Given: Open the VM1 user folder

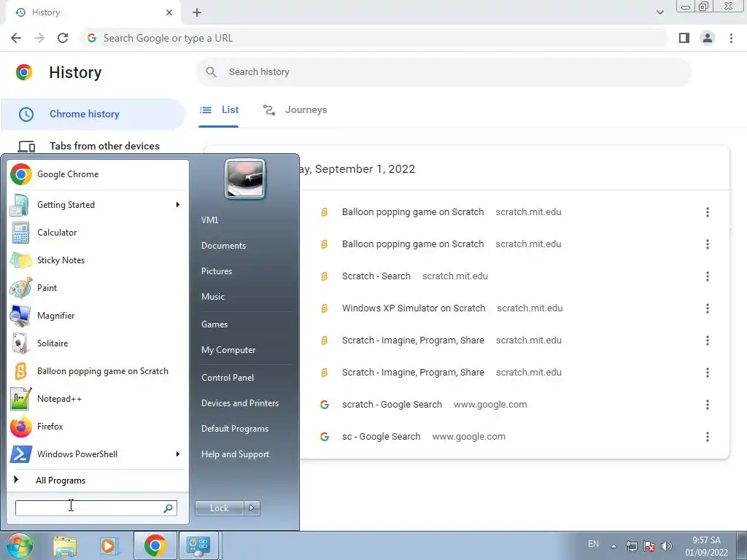Looking at the screenshot, I should coord(209,220).
